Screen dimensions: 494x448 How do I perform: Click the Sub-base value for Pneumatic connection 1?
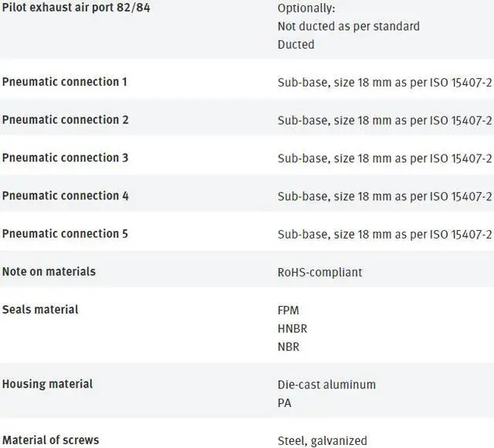point(384,83)
